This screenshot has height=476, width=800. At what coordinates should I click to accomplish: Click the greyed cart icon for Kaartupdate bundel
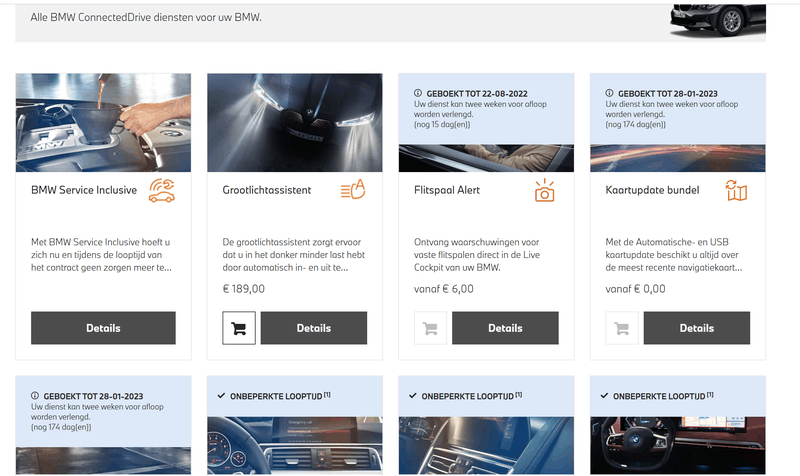[x=622, y=328]
